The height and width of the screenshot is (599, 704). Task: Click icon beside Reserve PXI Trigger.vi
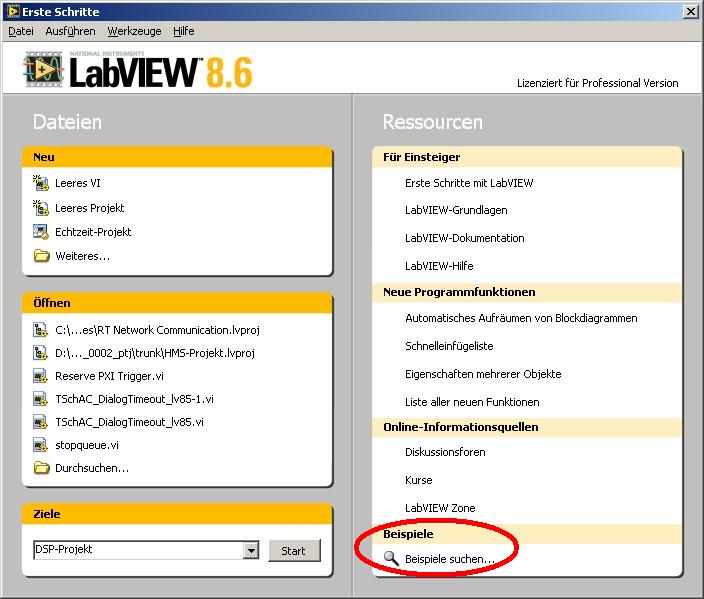(40, 376)
